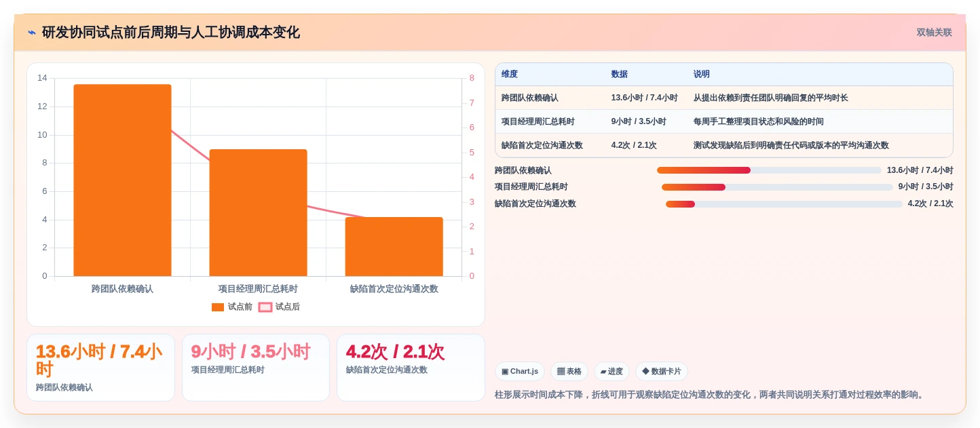Click the 双轴关联 label in header
980x428 pixels.
pyautogui.click(x=934, y=33)
